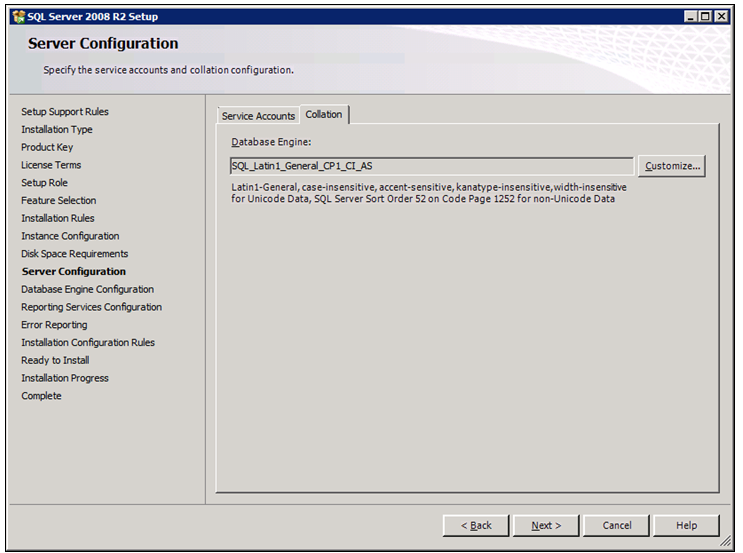Click the SQL Server Setup title bar icon
Viewport: 743px width, 553px height.
point(17,16)
